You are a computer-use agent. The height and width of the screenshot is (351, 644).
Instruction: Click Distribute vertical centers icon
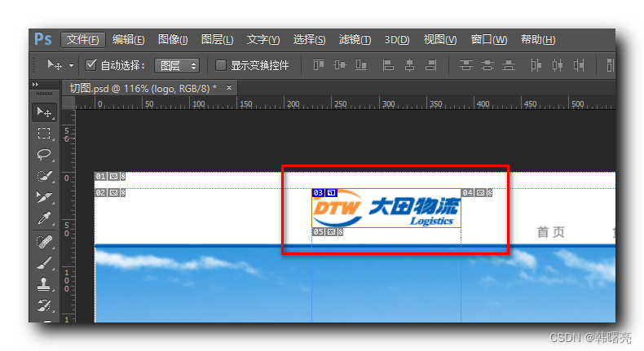click(x=487, y=65)
